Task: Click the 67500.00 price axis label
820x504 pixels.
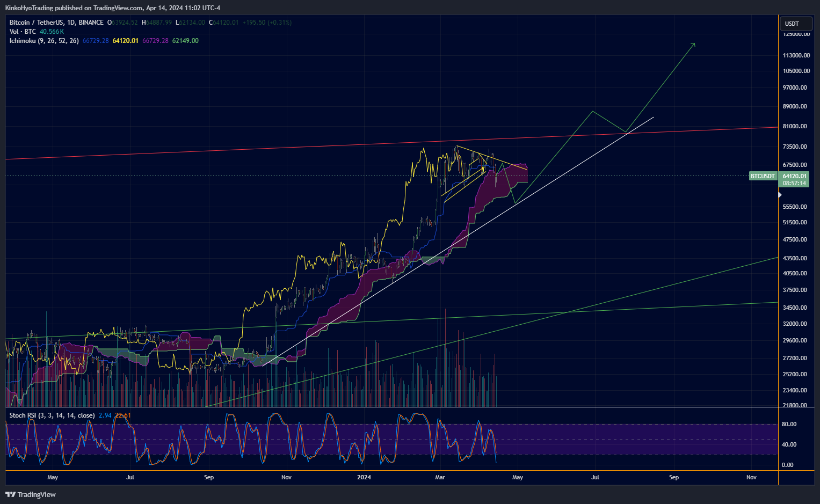Action: (795, 165)
